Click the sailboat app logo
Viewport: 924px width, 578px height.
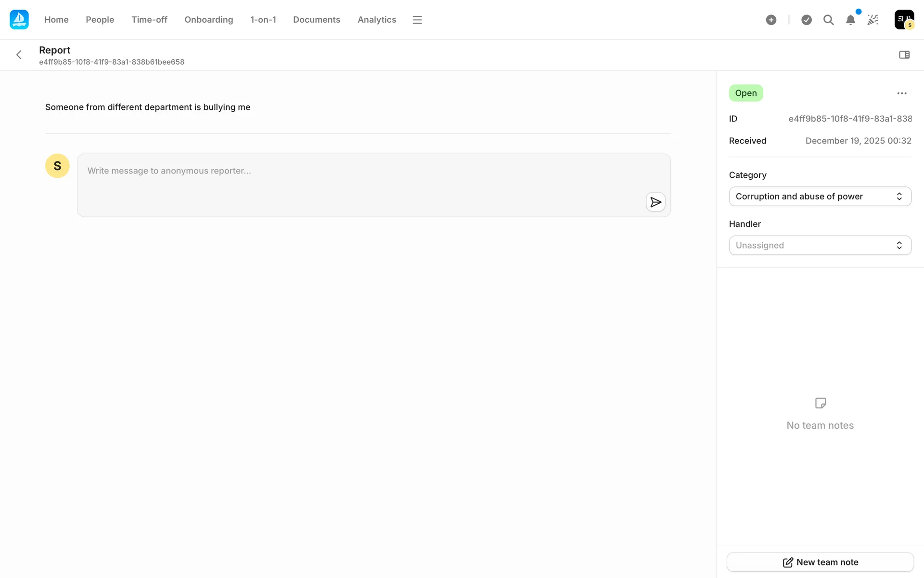(x=19, y=20)
